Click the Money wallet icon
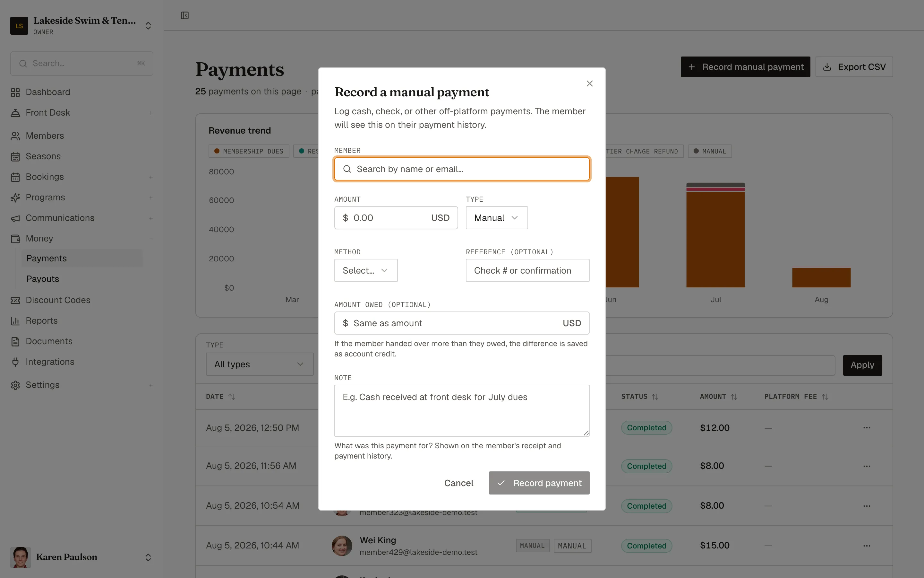This screenshot has height=578, width=924. pos(15,239)
